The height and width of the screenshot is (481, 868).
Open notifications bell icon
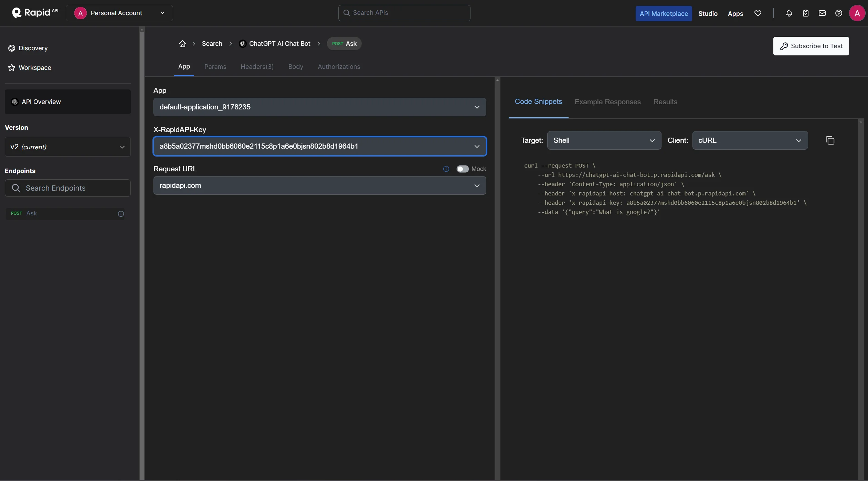point(789,13)
